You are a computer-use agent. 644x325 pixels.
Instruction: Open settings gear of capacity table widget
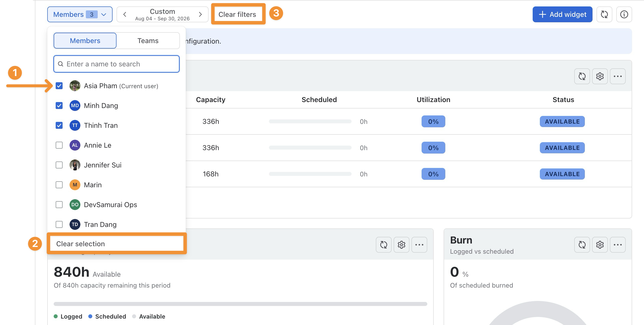pos(599,76)
